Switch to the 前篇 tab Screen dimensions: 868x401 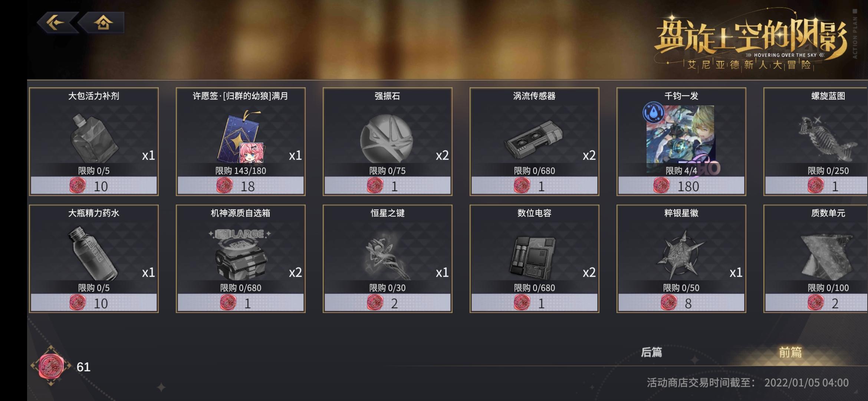click(x=790, y=352)
